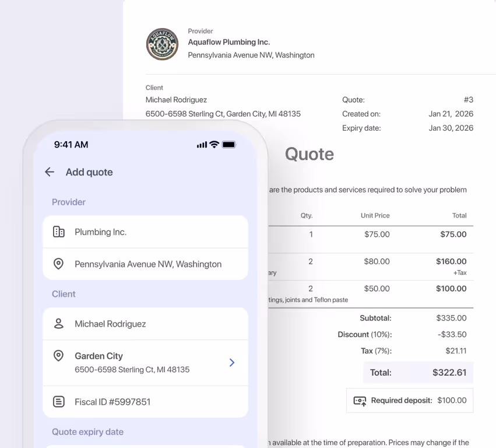The image size is (496, 448).
Task: Click the $21.11 tax amount
Action: coord(456,351)
